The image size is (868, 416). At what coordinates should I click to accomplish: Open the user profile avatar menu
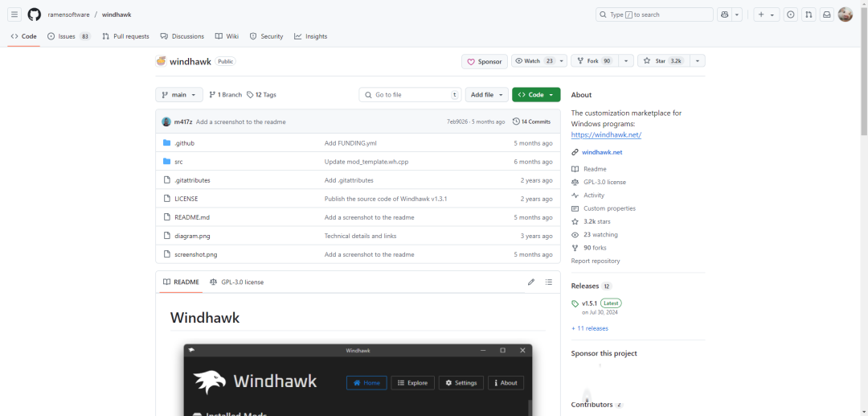845,15
